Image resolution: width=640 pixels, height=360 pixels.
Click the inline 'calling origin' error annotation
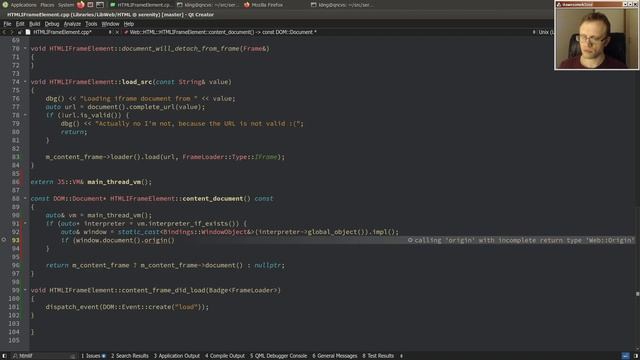[x=521, y=240]
